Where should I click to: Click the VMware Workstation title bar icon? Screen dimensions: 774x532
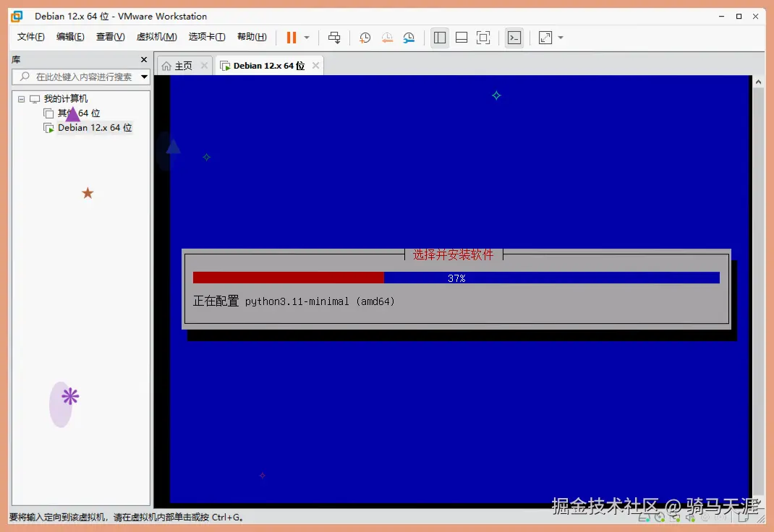coord(17,17)
